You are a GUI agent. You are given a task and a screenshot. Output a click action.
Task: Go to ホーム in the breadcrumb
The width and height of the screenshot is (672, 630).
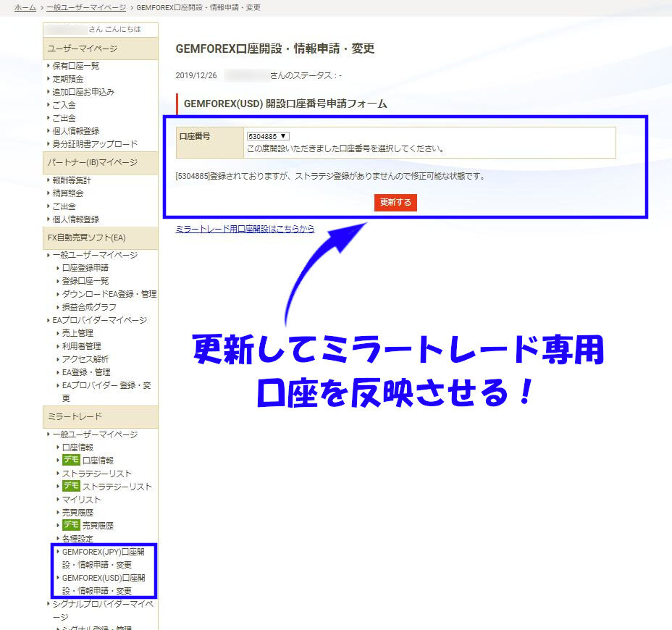pos(25,8)
